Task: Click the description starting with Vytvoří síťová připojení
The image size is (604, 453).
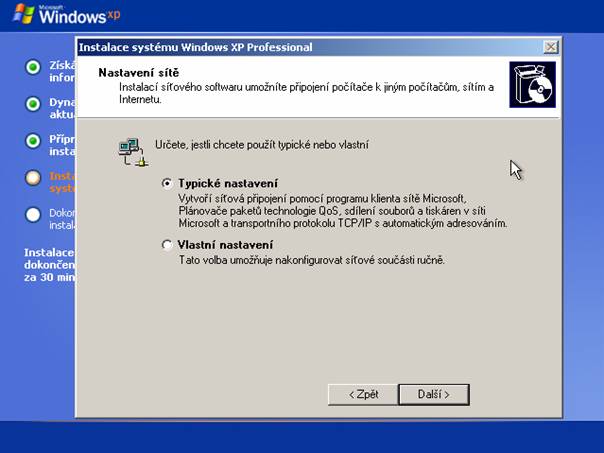Action: click(x=343, y=211)
